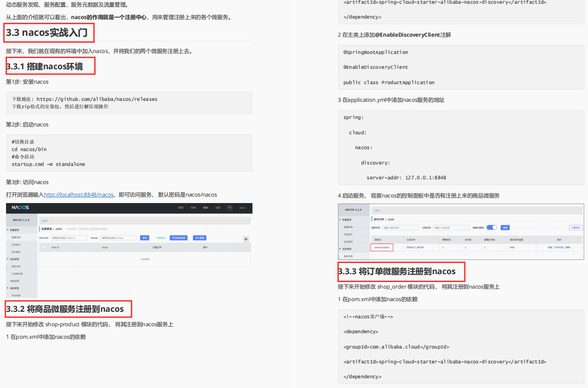Click the NACOS logo in embedded console image
The height and width of the screenshot is (388, 588).
(21, 207)
